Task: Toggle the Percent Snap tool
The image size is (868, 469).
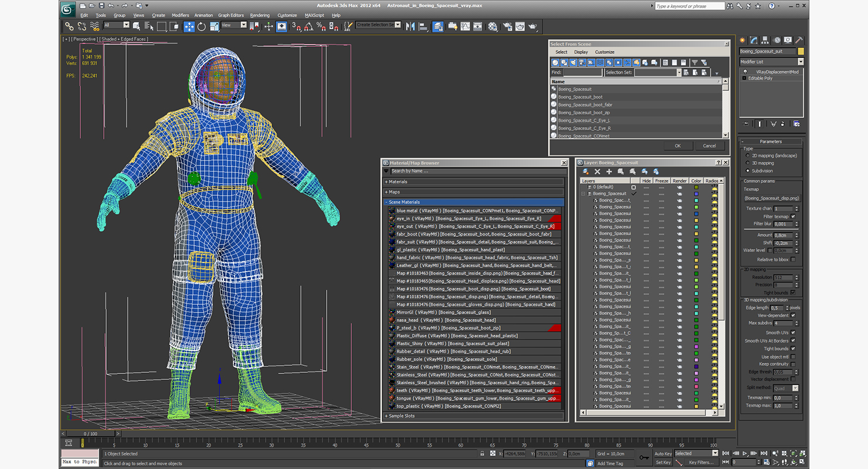Action: coord(321,26)
